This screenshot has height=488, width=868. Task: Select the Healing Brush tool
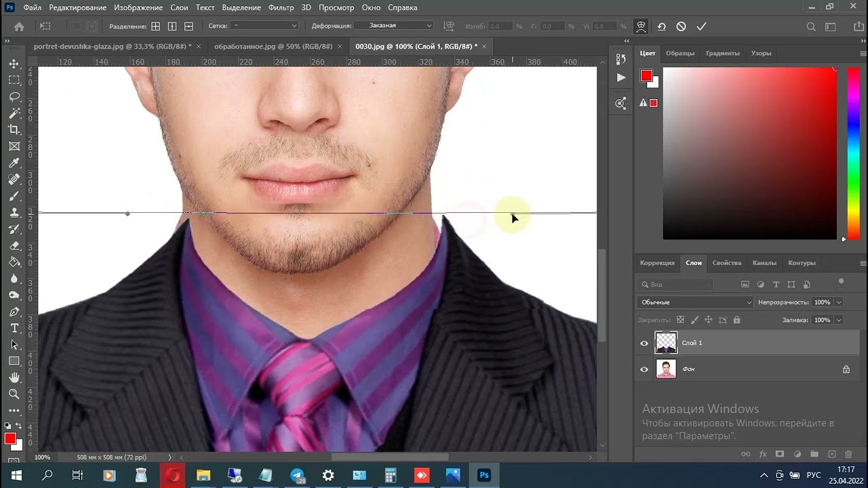click(x=14, y=180)
